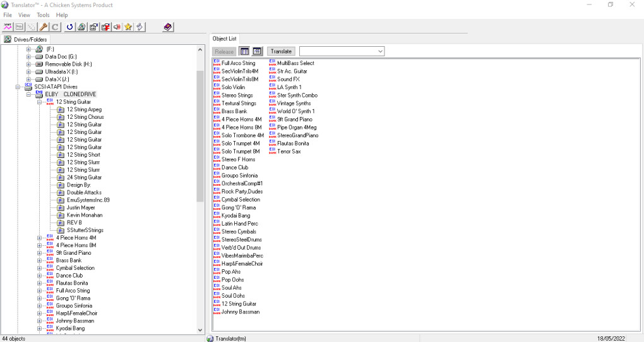Image resolution: width=644 pixels, height=342 pixels.
Task: Open the purple help book icon
Action: (x=167, y=27)
